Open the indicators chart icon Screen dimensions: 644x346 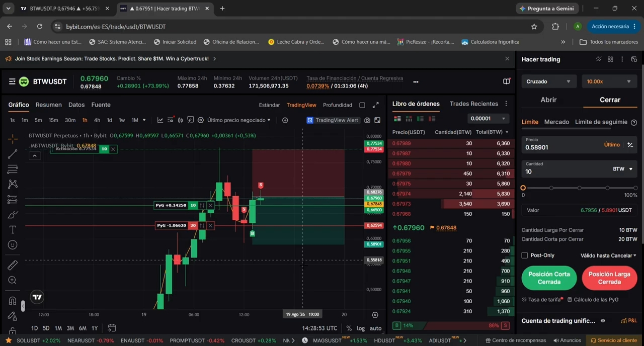click(x=160, y=120)
